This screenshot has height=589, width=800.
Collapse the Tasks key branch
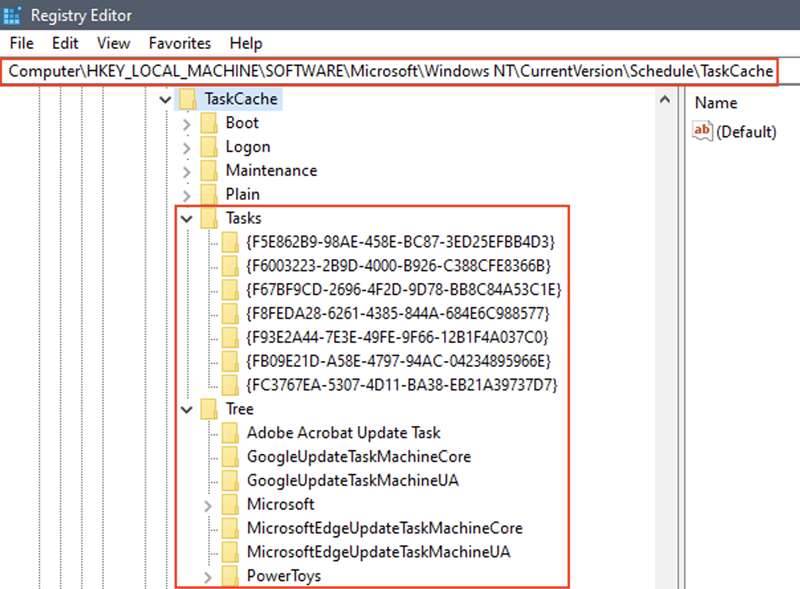click(x=186, y=218)
